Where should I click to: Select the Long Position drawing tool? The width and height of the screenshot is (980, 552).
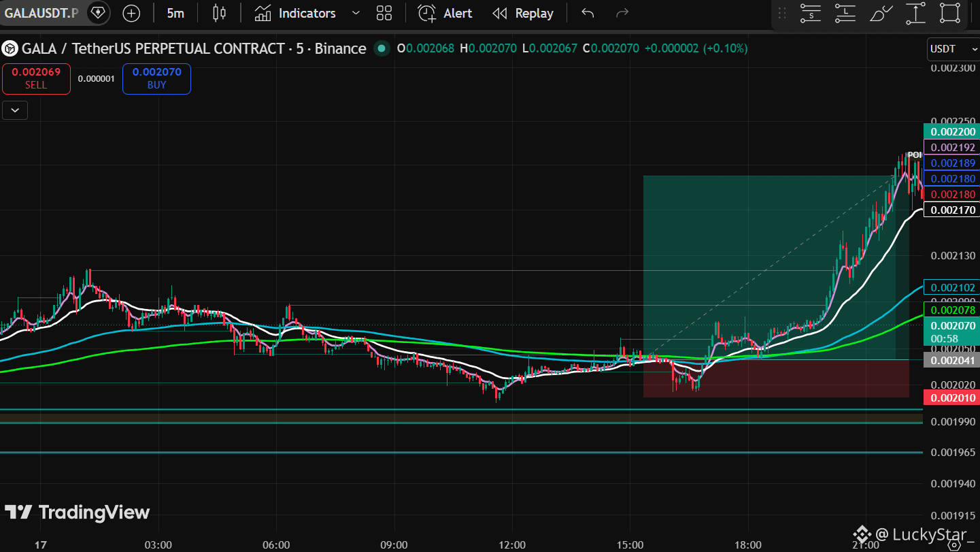click(x=845, y=13)
